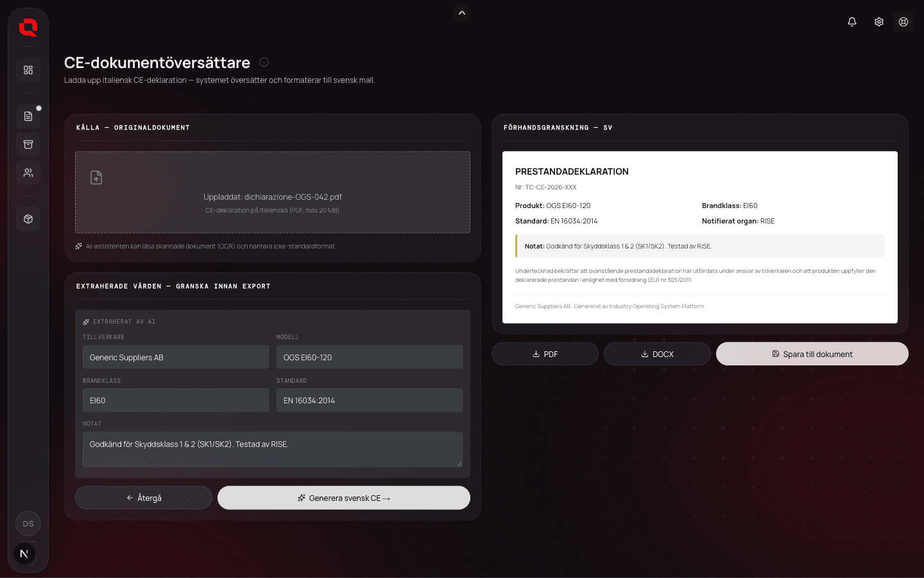Click the FÖRHANDSGRANSKNING — SV panel header
This screenshot has height=578, width=924.
tap(558, 128)
